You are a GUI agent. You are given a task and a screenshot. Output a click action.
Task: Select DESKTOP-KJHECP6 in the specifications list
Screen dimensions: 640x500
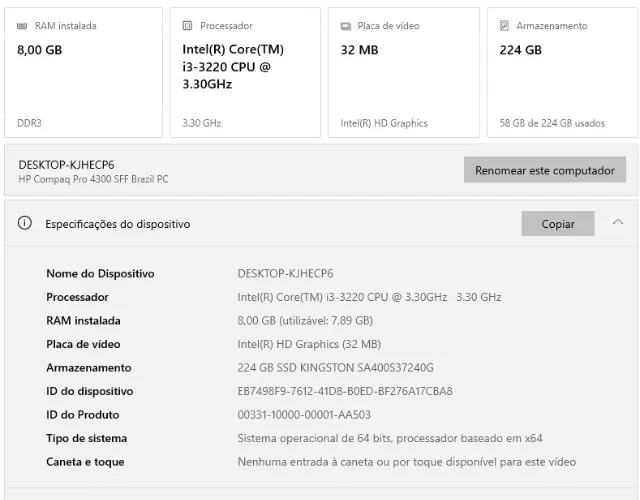[x=285, y=273]
